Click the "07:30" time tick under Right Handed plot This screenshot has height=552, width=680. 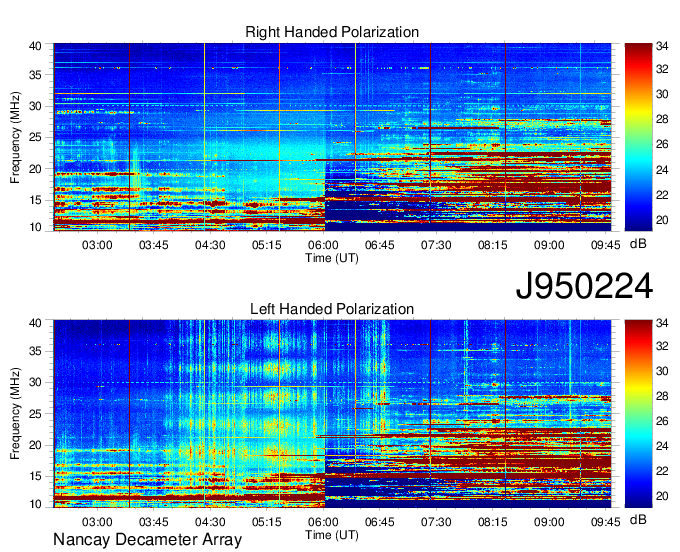436,245
